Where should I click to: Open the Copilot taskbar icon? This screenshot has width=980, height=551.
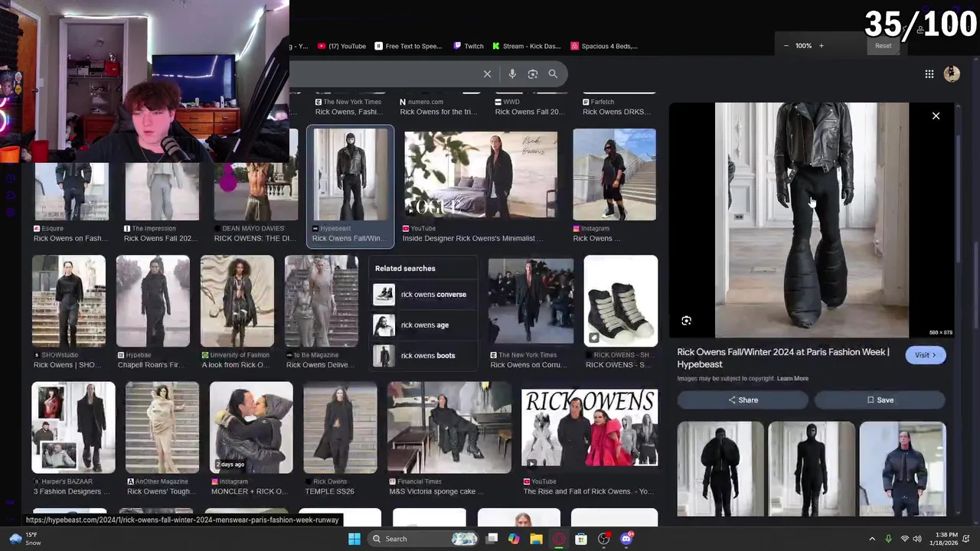514,539
